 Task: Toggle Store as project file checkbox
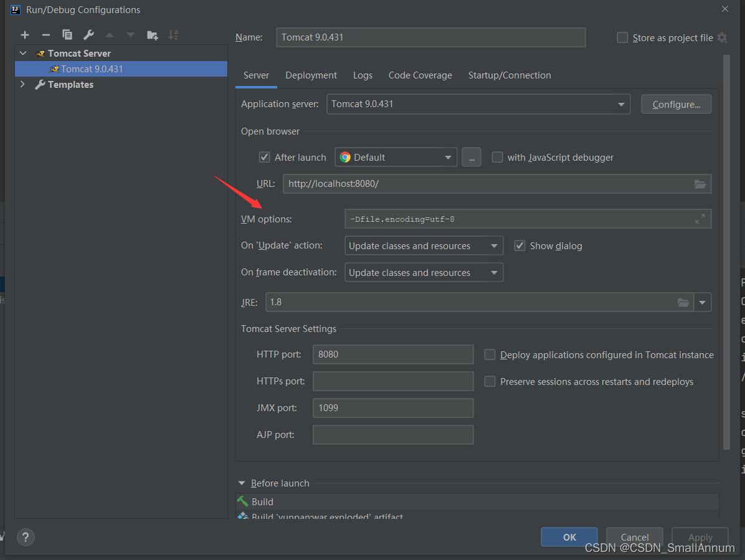[622, 37]
